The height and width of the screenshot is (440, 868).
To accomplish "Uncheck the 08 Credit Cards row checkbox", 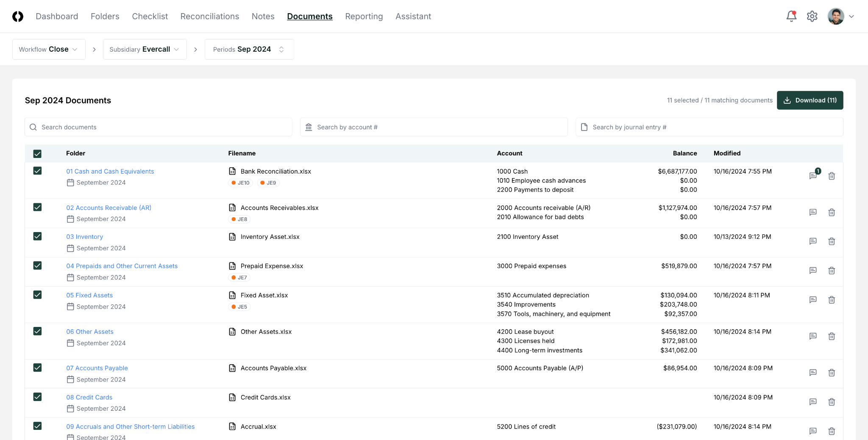I will (x=37, y=397).
